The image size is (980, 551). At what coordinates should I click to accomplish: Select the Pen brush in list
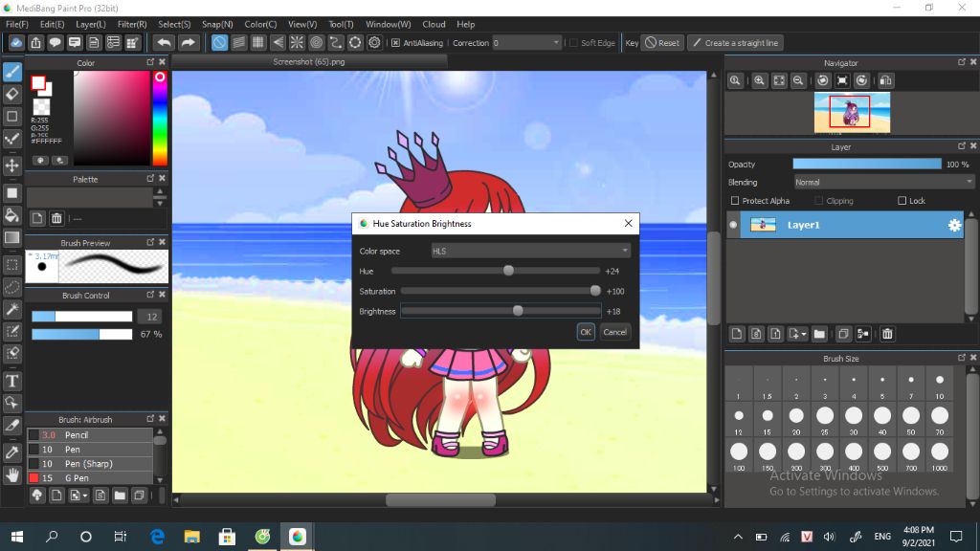(x=90, y=450)
